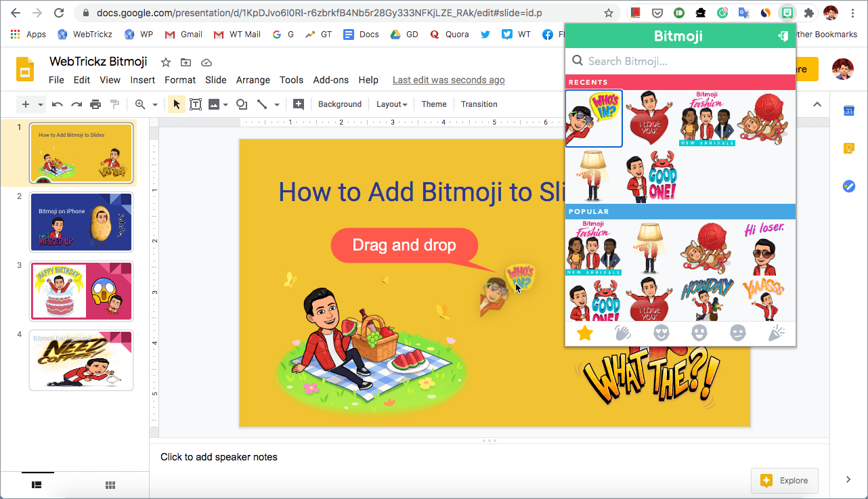Select the Line tool

262,104
